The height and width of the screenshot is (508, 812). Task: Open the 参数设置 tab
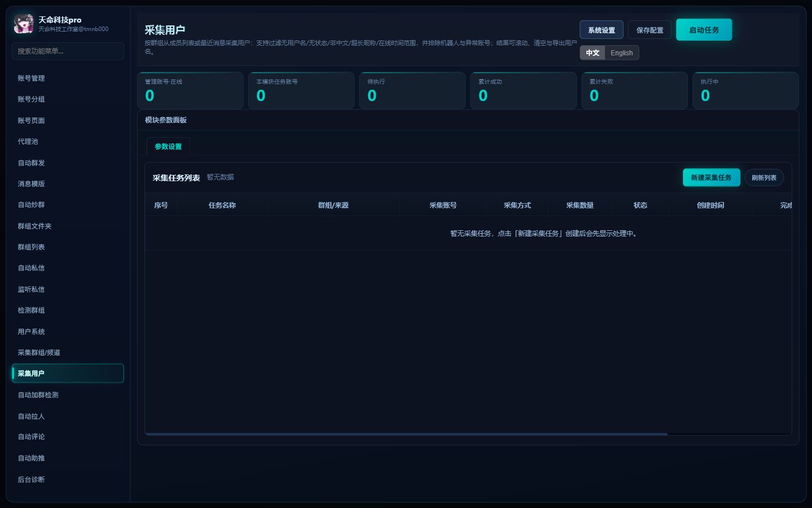click(x=168, y=146)
